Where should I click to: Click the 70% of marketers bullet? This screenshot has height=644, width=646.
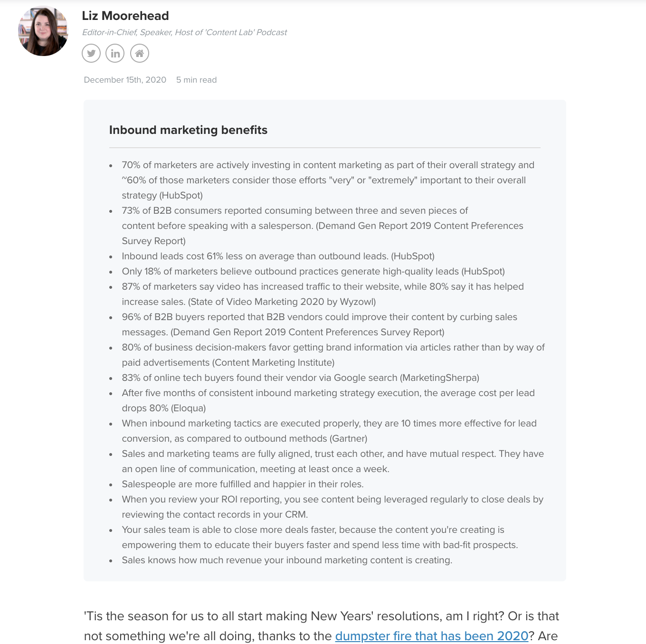(x=328, y=180)
